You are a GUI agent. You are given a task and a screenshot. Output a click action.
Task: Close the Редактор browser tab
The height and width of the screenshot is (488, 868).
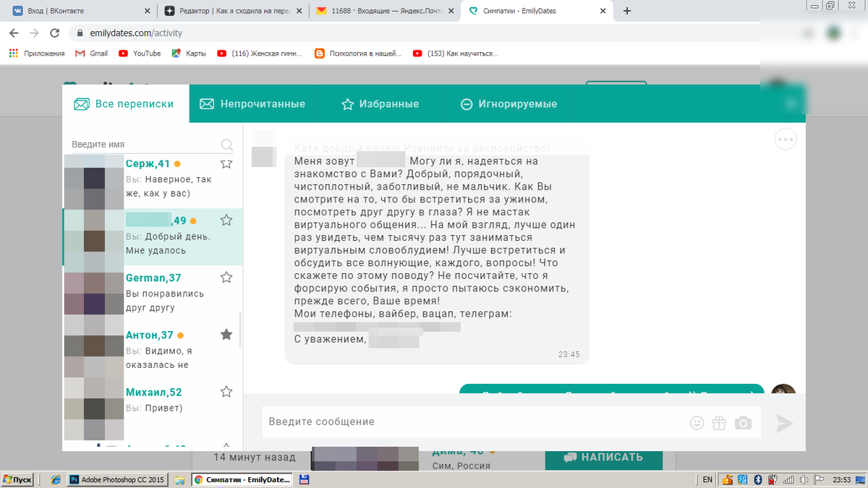pyautogui.click(x=299, y=11)
